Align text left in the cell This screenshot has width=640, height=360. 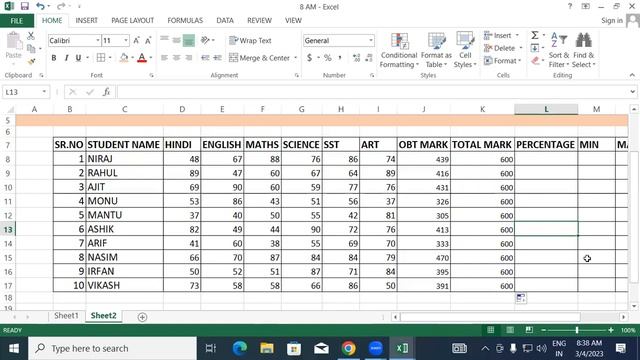coord(164,58)
